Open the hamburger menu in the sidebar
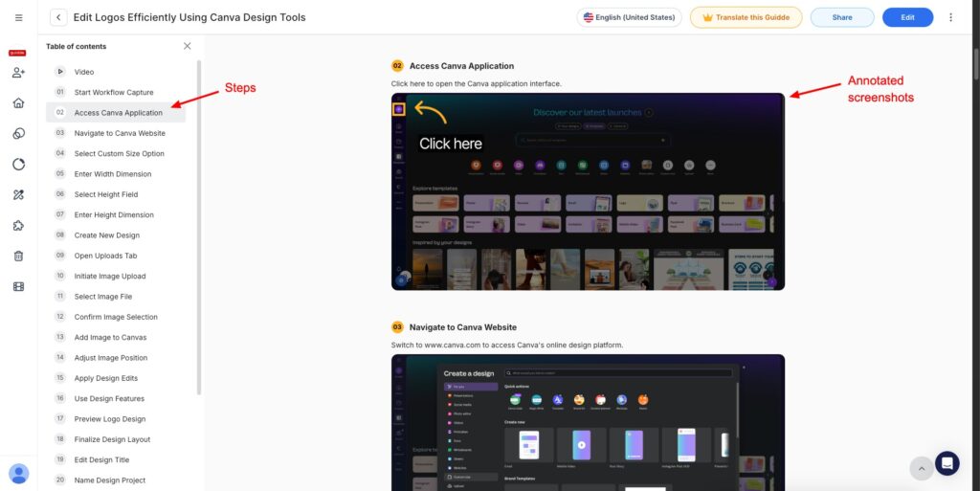Image resolution: width=980 pixels, height=491 pixels. pos(18,17)
